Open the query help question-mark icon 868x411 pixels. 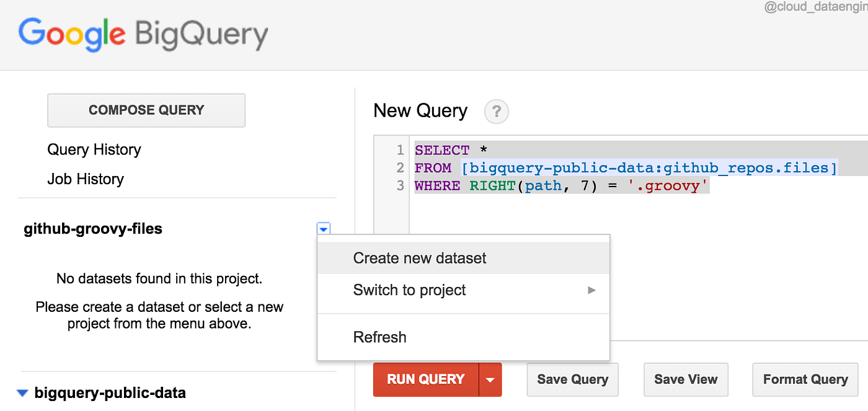(x=496, y=112)
